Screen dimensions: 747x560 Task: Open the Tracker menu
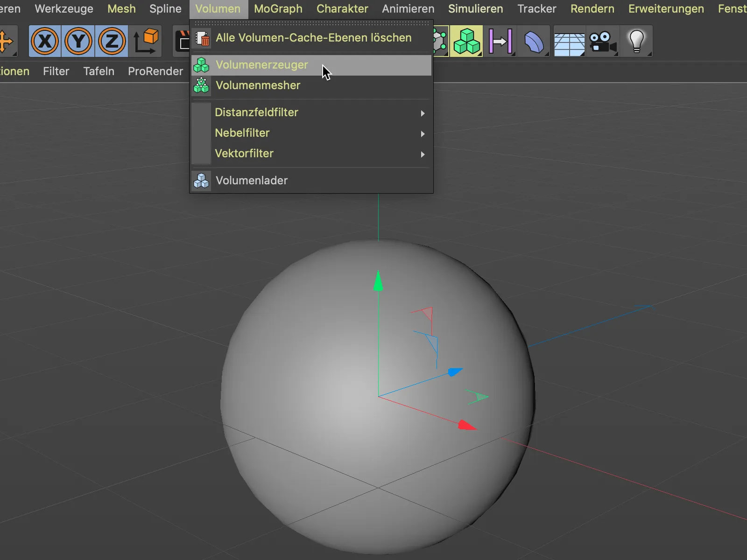[x=537, y=9]
